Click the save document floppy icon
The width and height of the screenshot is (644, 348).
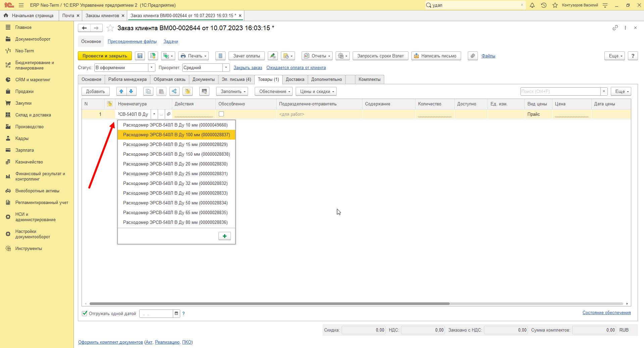pyautogui.click(x=140, y=56)
